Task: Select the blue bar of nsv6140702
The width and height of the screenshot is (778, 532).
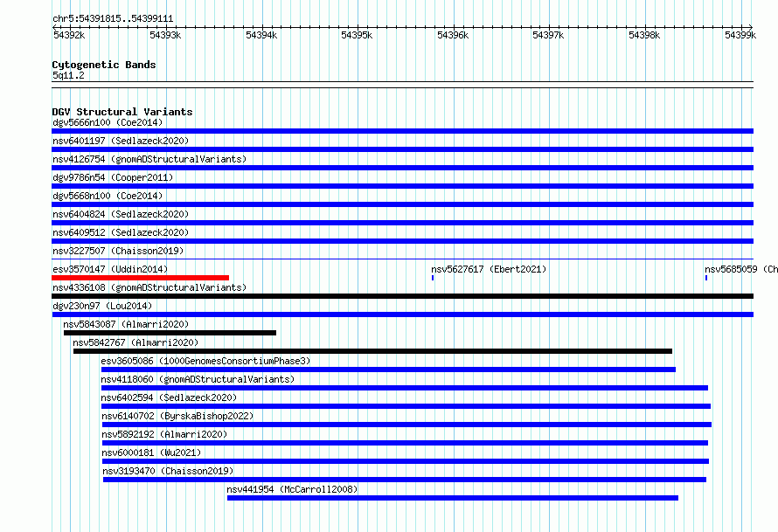Action: (406, 425)
